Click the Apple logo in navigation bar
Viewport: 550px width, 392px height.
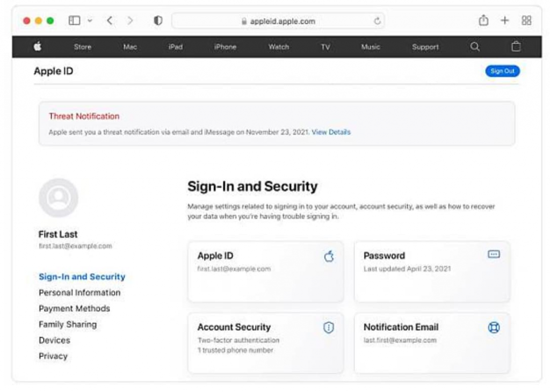pyautogui.click(x=38, y=46)
